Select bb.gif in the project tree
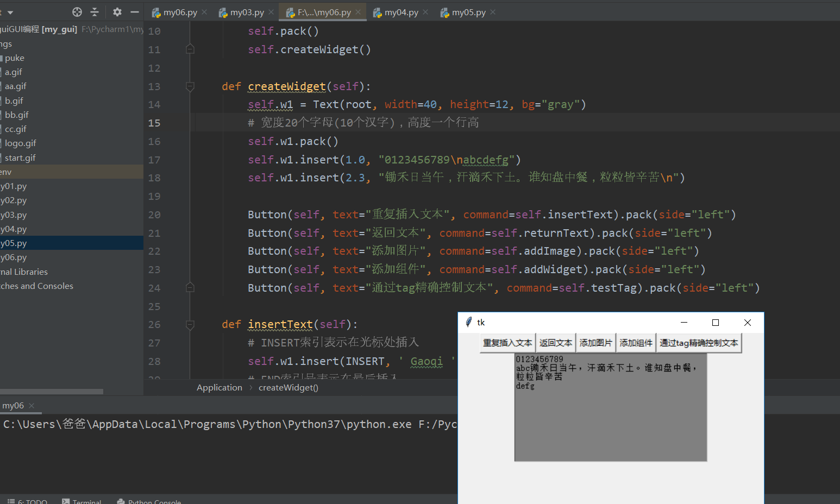 pyautogui.click(x=16, y=115)
